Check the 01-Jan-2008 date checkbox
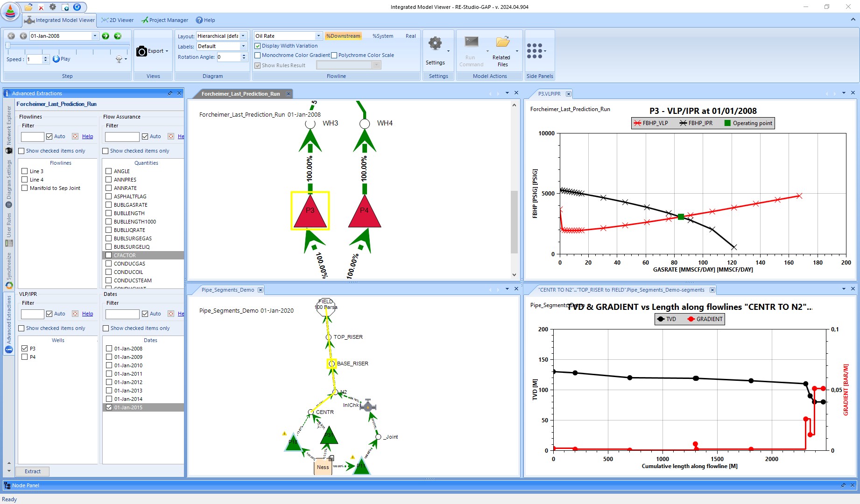860x504 pixels. (x=109, y=349)
